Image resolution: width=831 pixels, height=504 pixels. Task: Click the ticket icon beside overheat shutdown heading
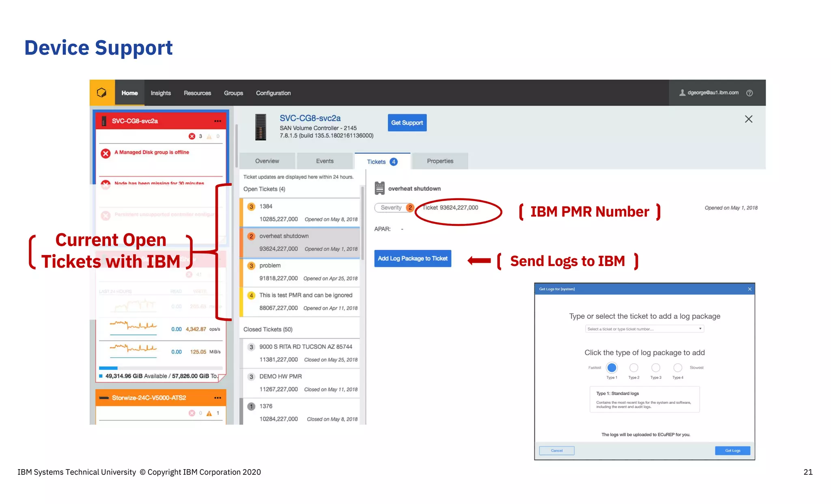point(379,188)
